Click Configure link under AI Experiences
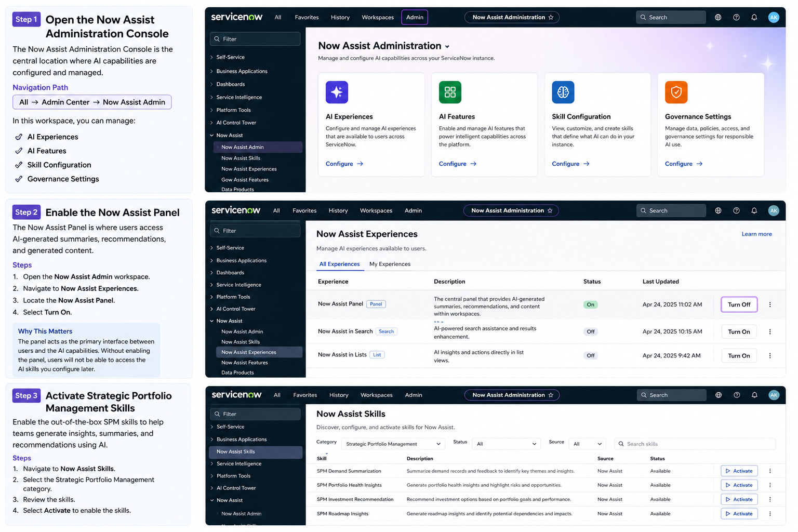Screen dimensions: 798x532 coord(344,164)
